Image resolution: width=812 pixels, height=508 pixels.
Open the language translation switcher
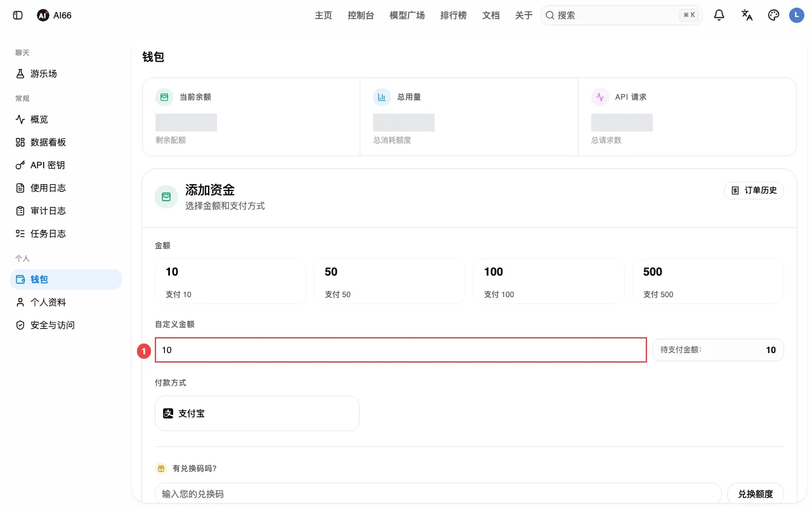pyautogui.click(x=747, y=15)
